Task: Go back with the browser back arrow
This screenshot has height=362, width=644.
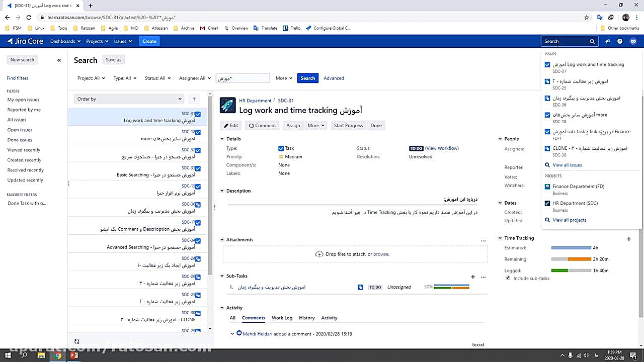Action: 7,17
